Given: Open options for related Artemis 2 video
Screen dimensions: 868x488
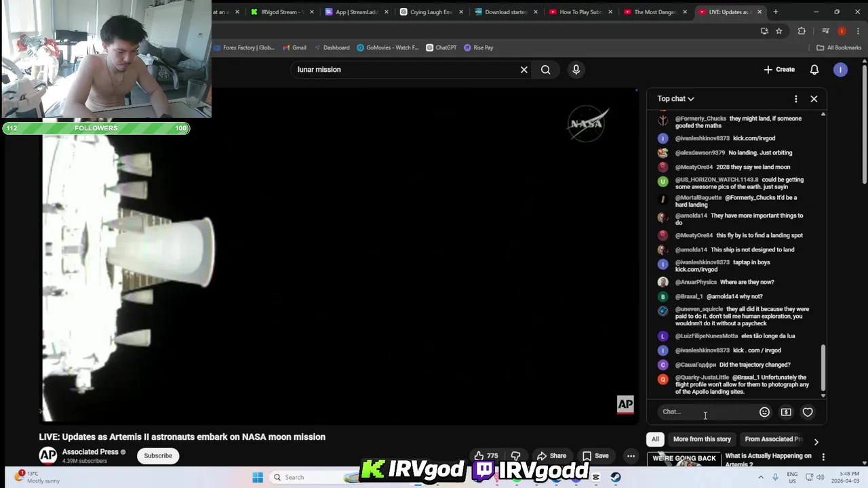Looking at the screenshot, I should coord(823,457).
